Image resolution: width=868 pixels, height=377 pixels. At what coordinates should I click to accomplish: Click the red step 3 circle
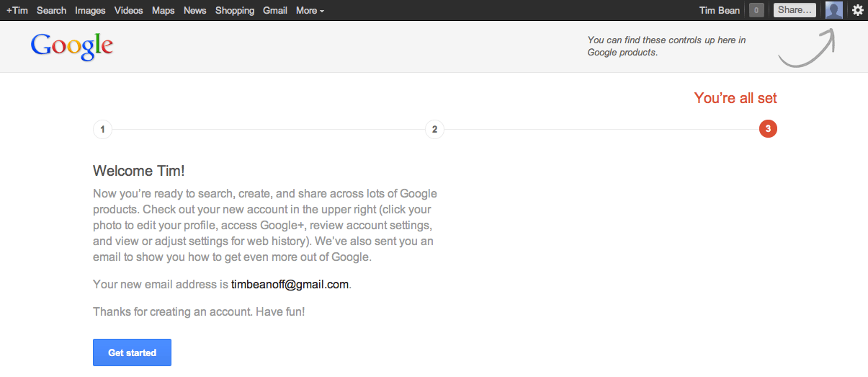coord(768,130)
